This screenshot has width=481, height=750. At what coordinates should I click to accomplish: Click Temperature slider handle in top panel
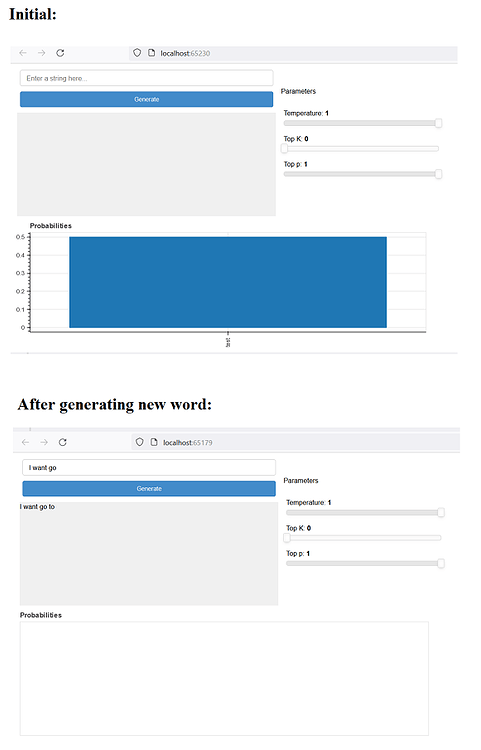click(x=438, y=123)
